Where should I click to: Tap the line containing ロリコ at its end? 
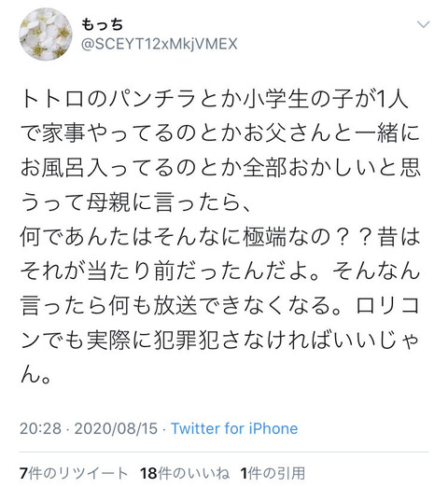point(219,306)
